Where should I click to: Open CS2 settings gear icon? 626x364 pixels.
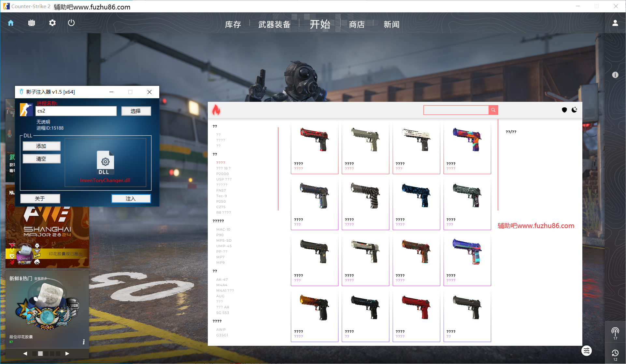52,23
